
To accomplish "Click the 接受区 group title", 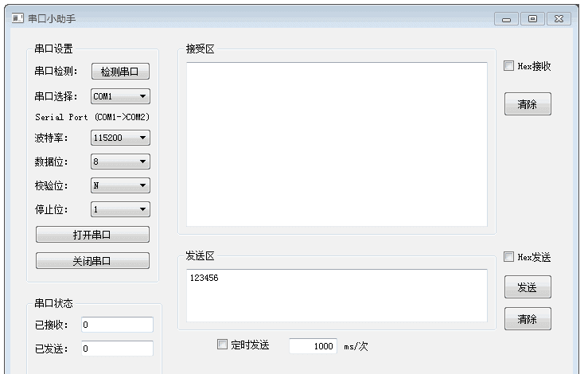I will pos(201,49).
